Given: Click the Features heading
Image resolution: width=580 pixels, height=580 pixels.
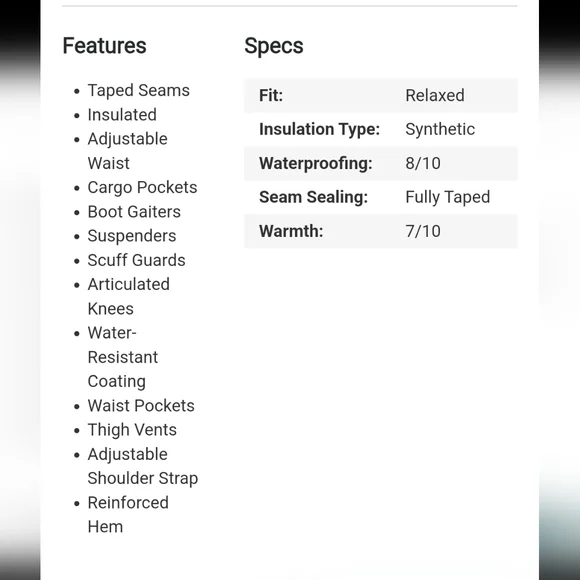Looking at the screenshot, I should [104, 46].
